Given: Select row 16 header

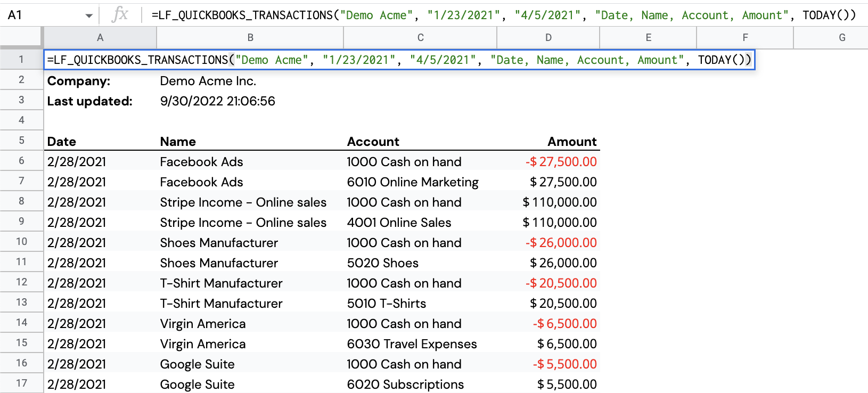Looking at the screenshot, I should coord(21,363).
